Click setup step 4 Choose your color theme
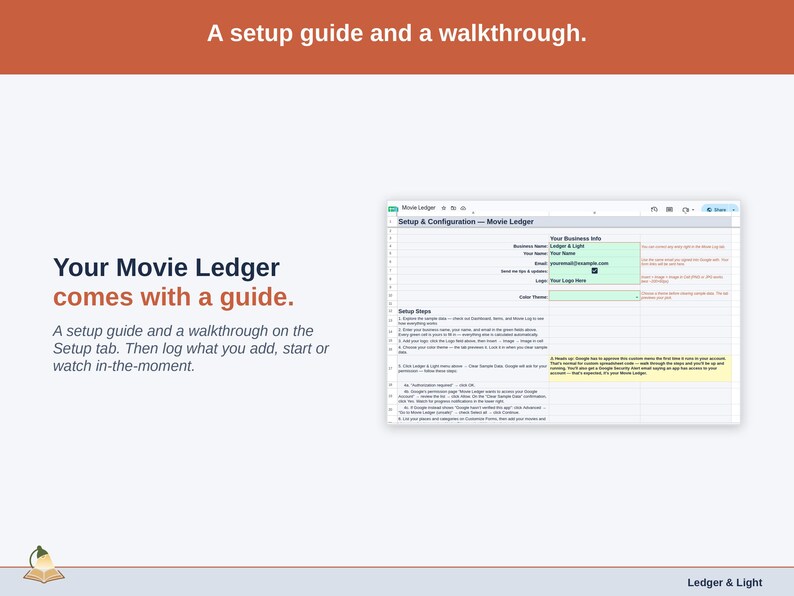This screenshot has width=794, height=596. [472, 349]
